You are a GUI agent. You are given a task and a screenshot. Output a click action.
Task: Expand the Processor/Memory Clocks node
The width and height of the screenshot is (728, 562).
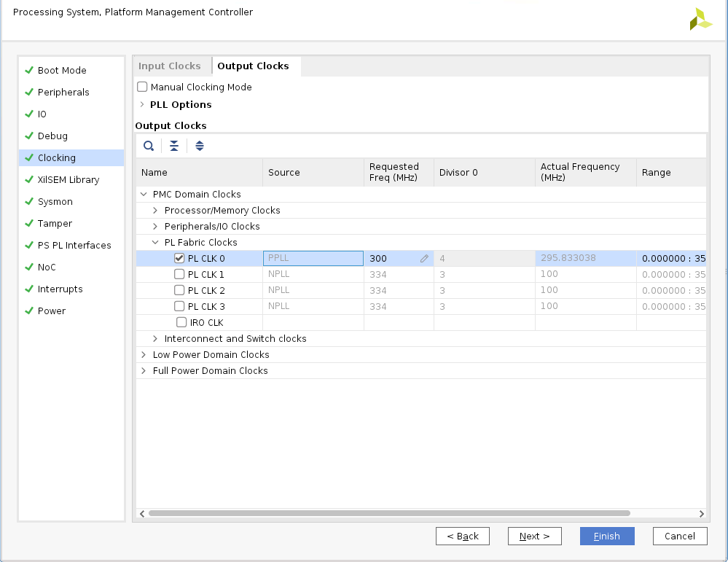coord(155,211)
